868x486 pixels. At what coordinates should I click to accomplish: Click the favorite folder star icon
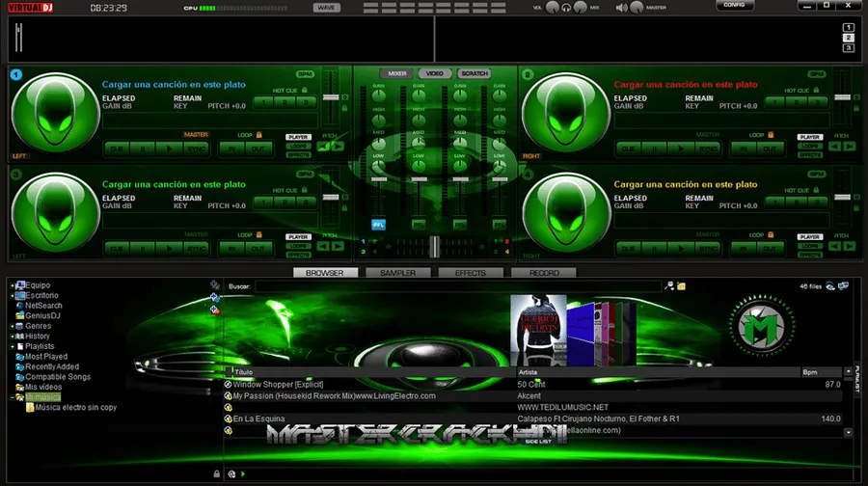pos(215,284)
